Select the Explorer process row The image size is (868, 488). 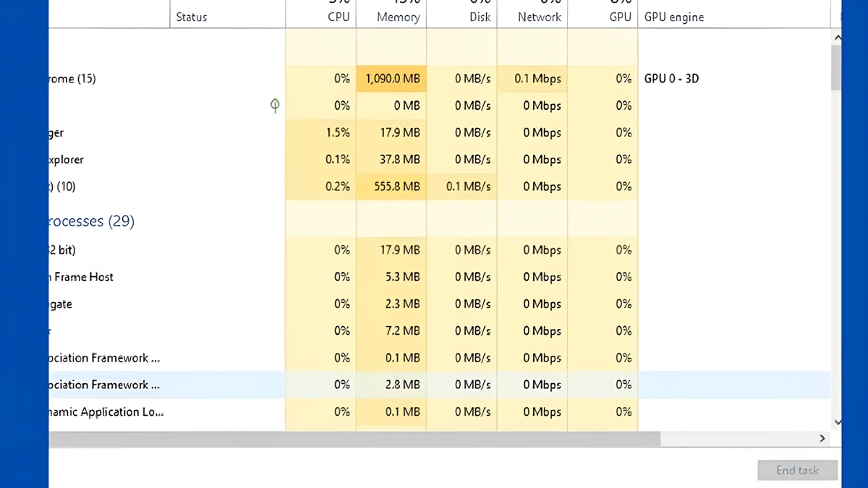coord(145,159)
